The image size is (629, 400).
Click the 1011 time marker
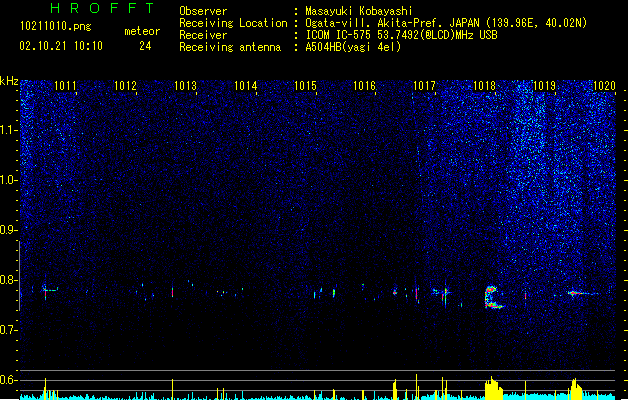(65, 86)
